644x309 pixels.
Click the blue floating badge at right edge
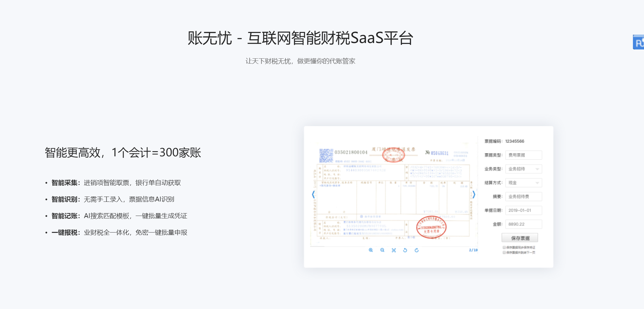638,42
